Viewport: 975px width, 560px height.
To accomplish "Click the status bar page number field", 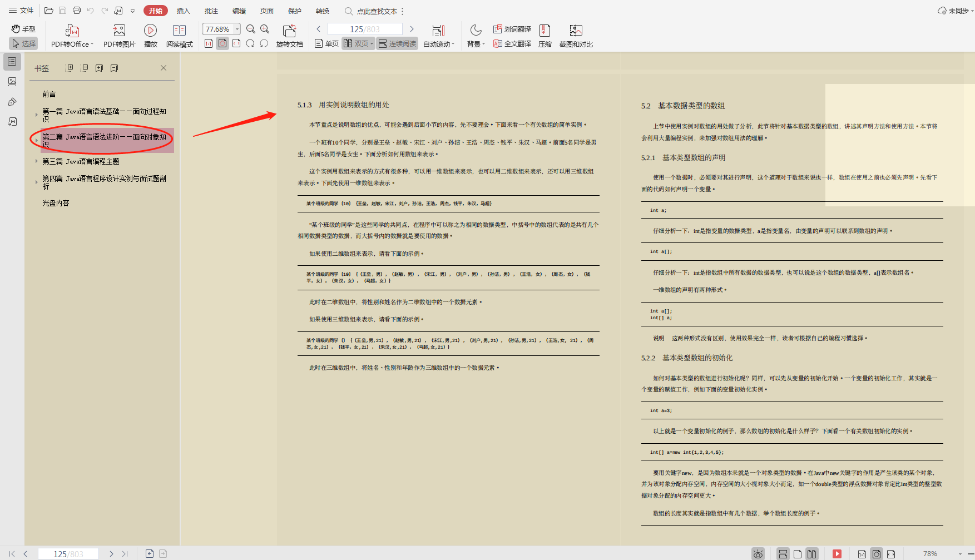I will [68, 554].
